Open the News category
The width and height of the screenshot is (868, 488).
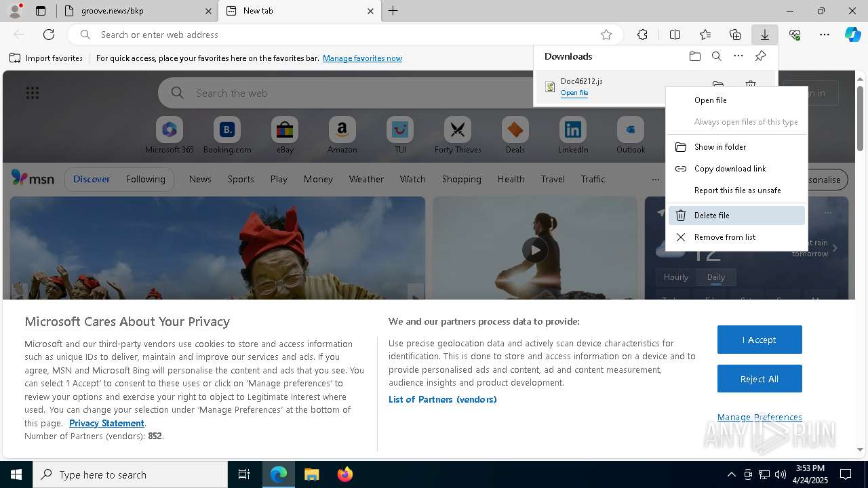(200, 179)
